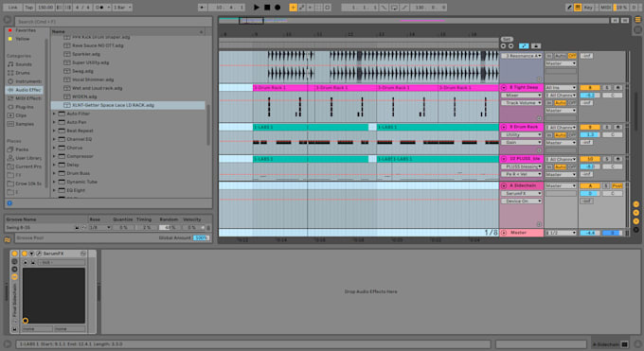Solo the Drum Rack track
The image size is (644, 351).
[x=607, y=128]
